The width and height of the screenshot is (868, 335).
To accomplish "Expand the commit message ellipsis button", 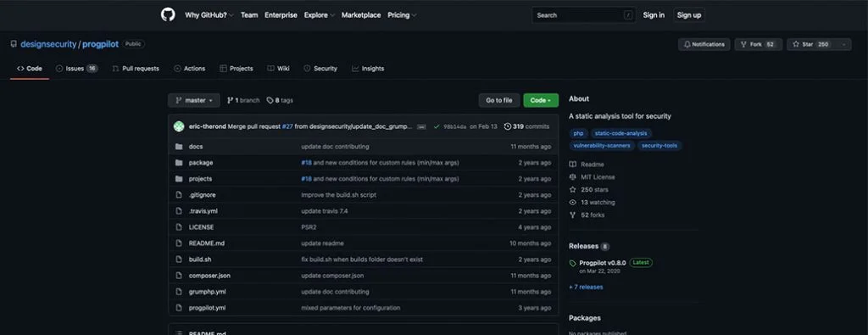I will point(421,127).
